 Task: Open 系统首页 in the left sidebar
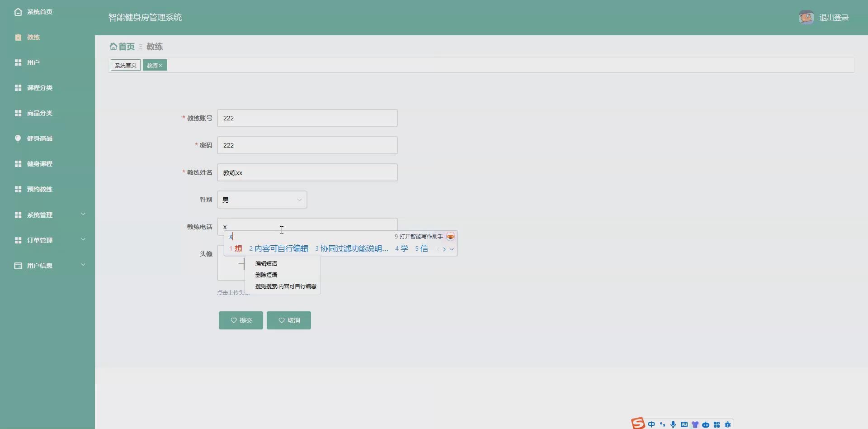(x=39, y=12)
